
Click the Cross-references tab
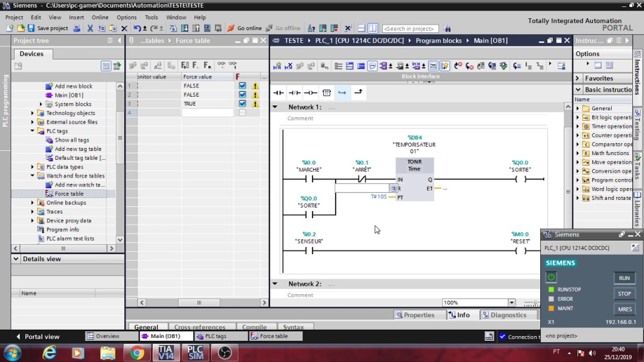pyautogui.click(x=200, y=327)
